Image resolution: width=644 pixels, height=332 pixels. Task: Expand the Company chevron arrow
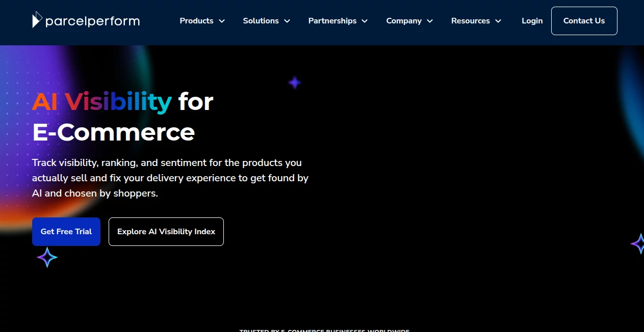pos(430,21)
